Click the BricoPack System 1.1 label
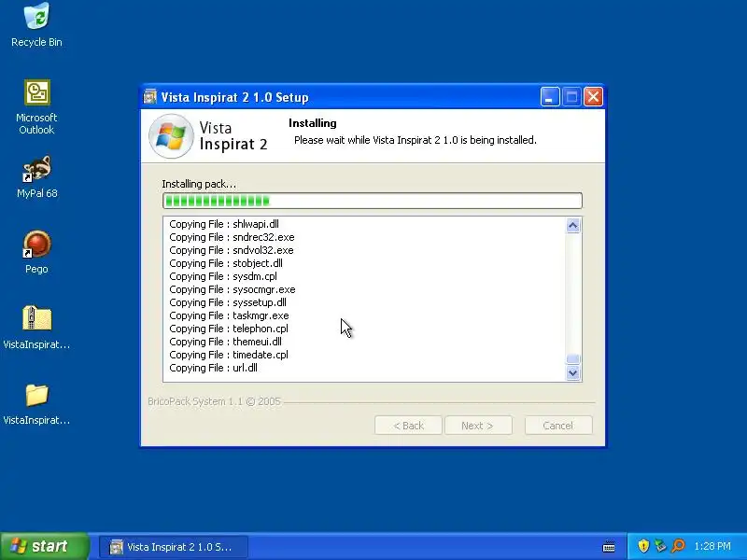The image size is (747, 560). (x=214, y=401)
